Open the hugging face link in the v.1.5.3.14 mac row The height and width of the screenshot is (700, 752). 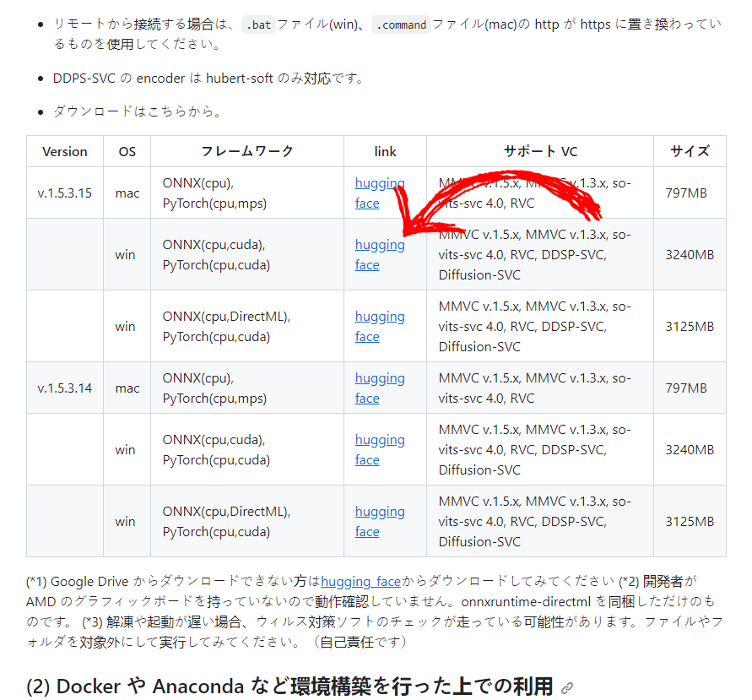[379, 388]
